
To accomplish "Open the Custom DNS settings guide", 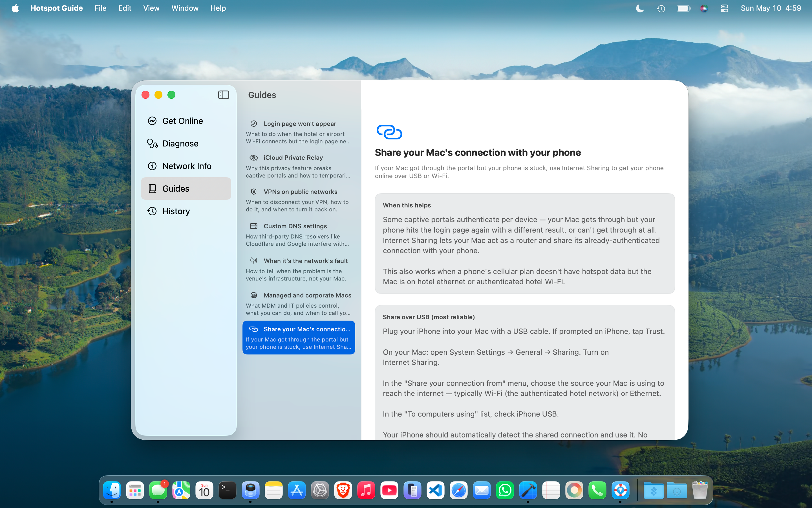I will [299, 235].
